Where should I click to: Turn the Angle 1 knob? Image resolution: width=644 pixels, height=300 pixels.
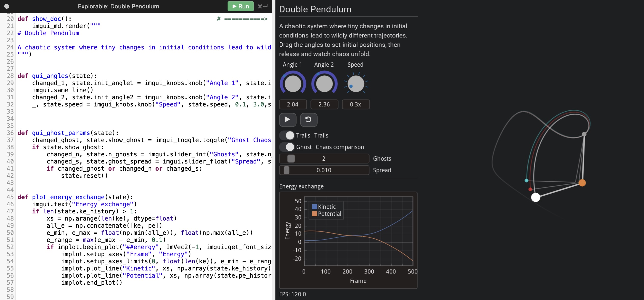point(292,82)
